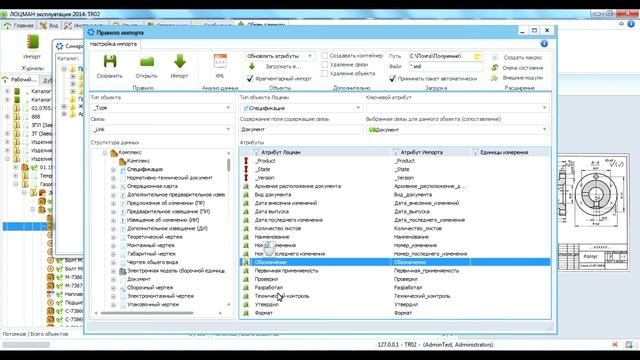The image size is (640, 360).
Task: Sort by the Атрибут Импорта column header
Action: 422,152
